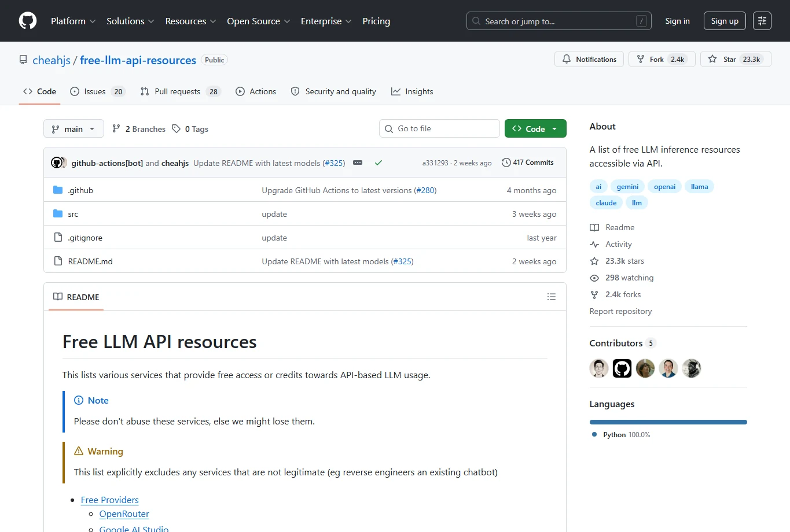Image resolution: width=790 pixels, height=532 pixels.
Task: Open the a331293 commit hash
Action: [435, 163]
